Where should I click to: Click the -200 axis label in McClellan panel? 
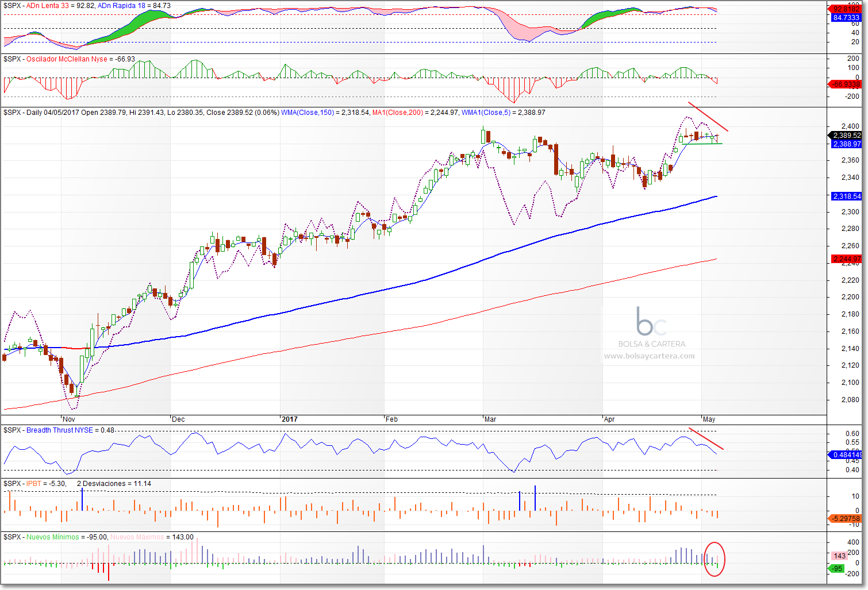(x=851, y=97)
